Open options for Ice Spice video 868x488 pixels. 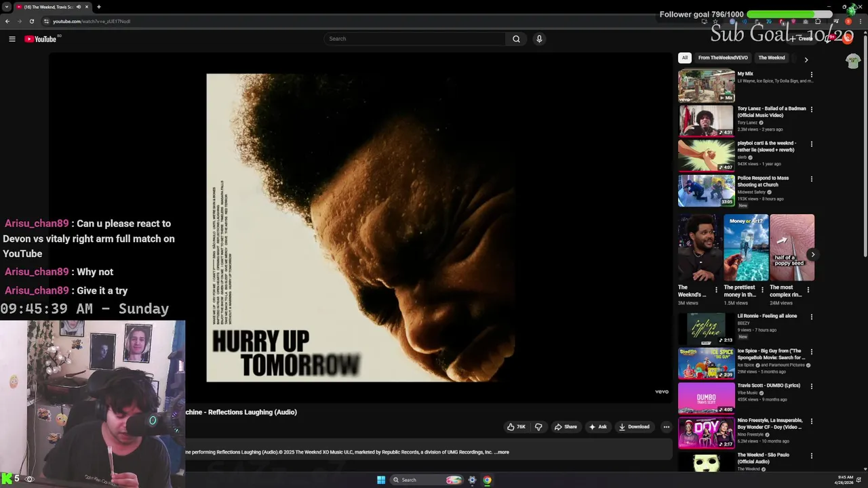[x=812, y=352]
